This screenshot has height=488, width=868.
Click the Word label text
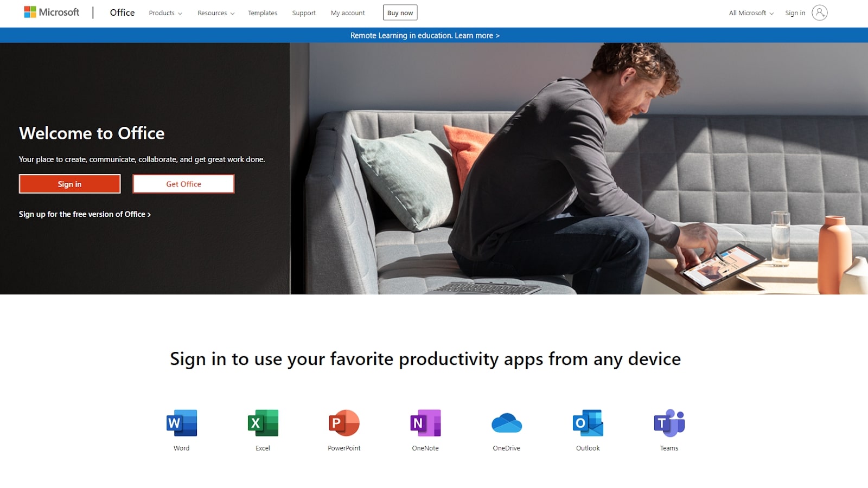(x=182, y=448)
